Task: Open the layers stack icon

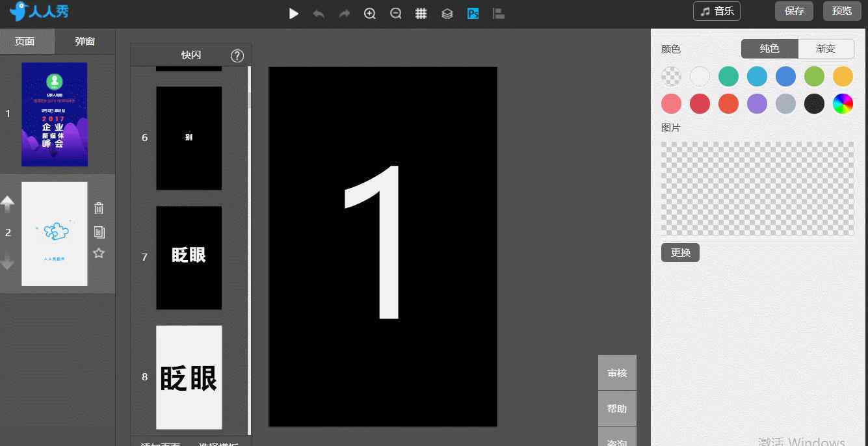Action: pyautogui.click(x=447, y=14)
